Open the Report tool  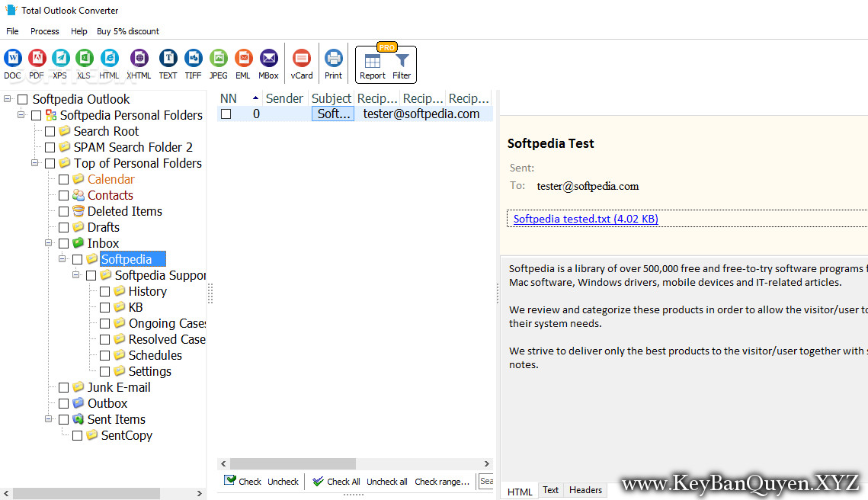(x=373, y=66)
